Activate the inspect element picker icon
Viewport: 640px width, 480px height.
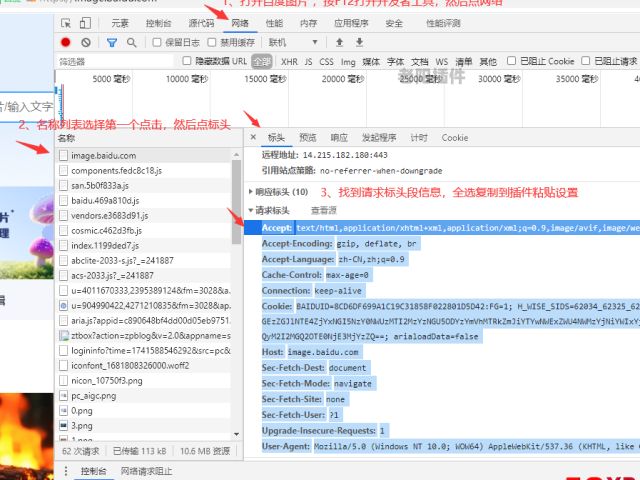click(x=66, y=23)
